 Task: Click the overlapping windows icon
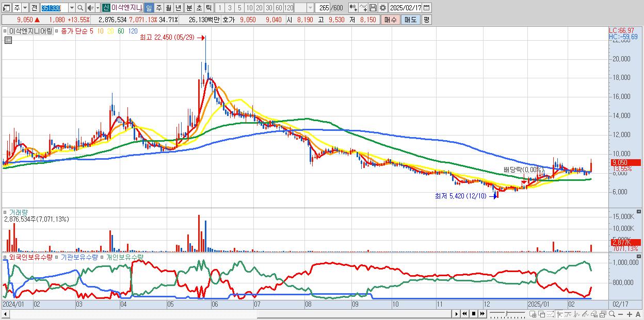(x=542, y=314)
